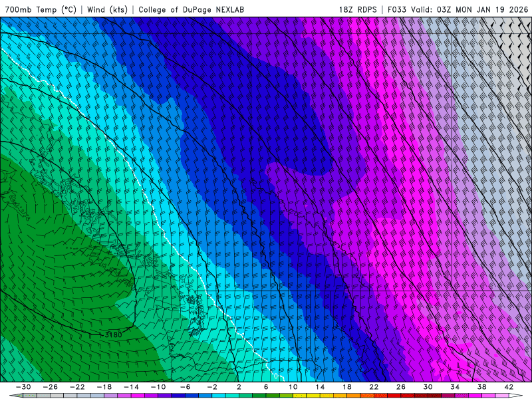
Task: Click the white '0' isotherm label
Action: [x=276, y=376]
